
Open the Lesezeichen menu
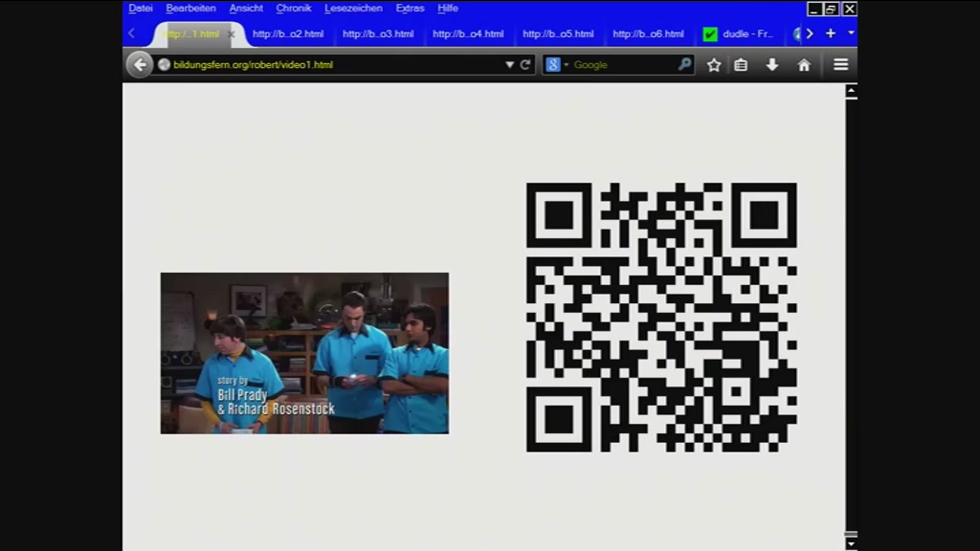pyautogui.click(x=353, y=8)
